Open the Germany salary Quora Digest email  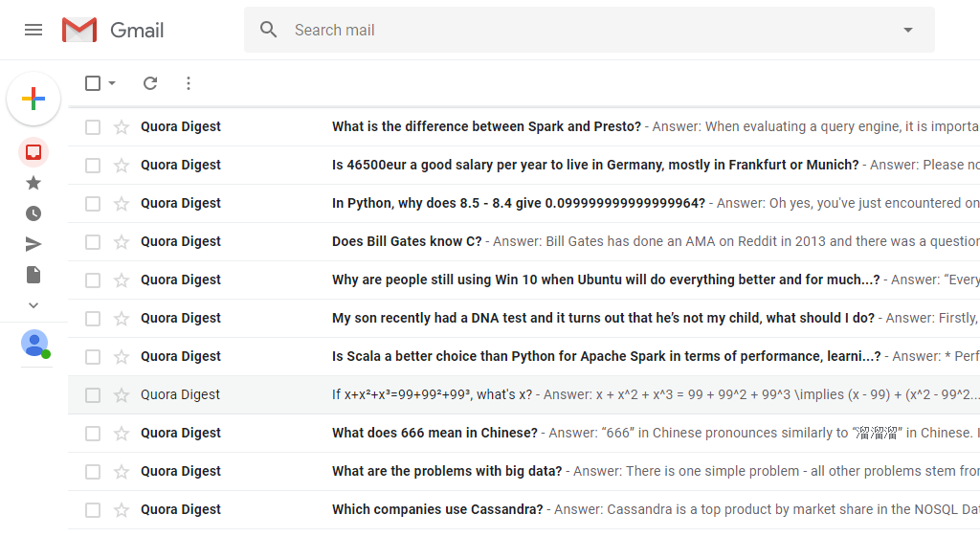[x=593, y=165]
